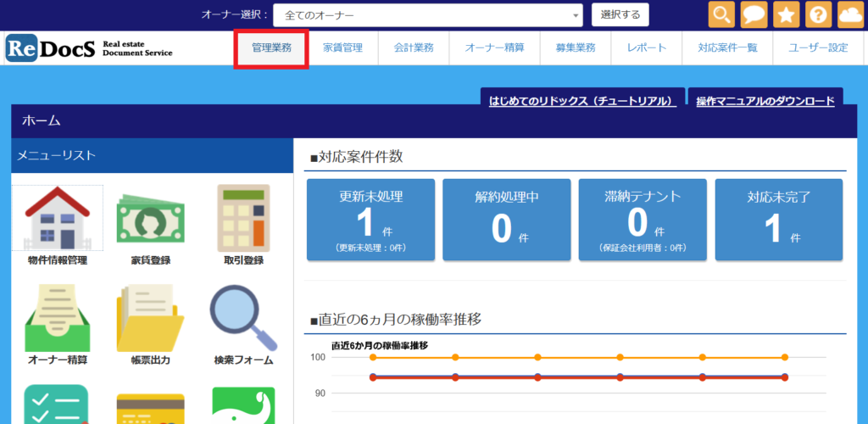Open はじめてのリドックス tutorial link

coord(583,101)
